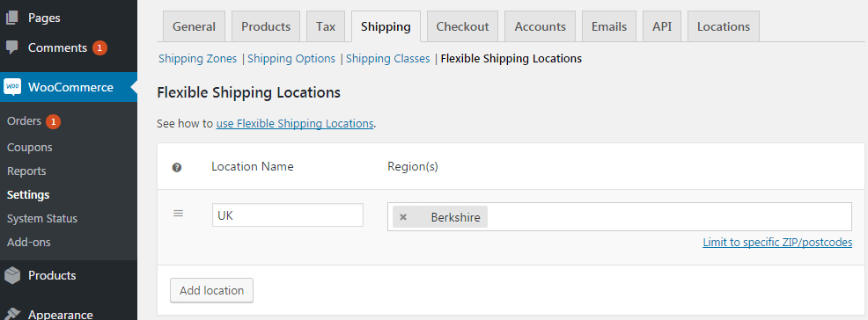This screenshot has width=868, height=320.
Task: Open the General settings tab
Action: pos(194,26)
